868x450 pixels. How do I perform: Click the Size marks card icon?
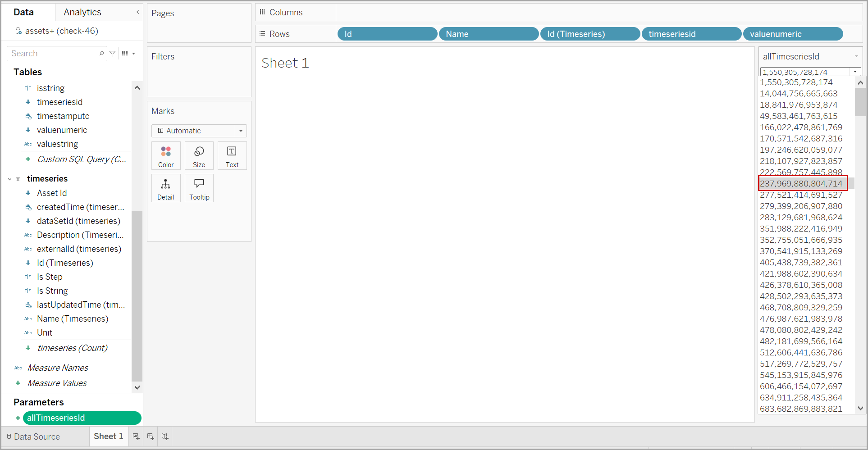(199, 156)
